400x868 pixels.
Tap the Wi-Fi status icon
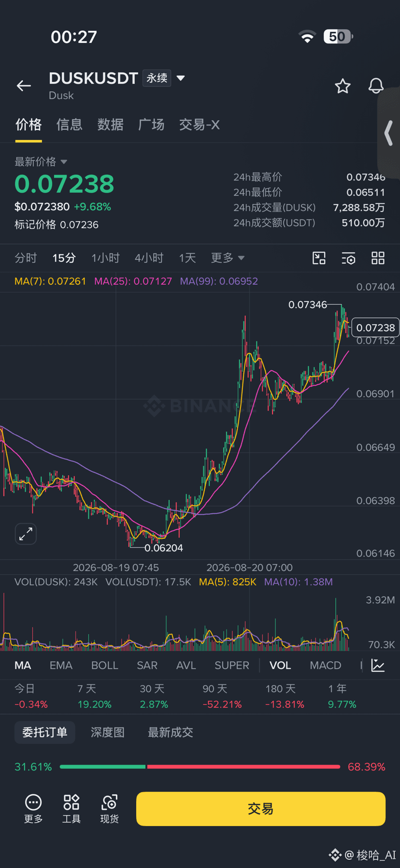pos(307,37)
